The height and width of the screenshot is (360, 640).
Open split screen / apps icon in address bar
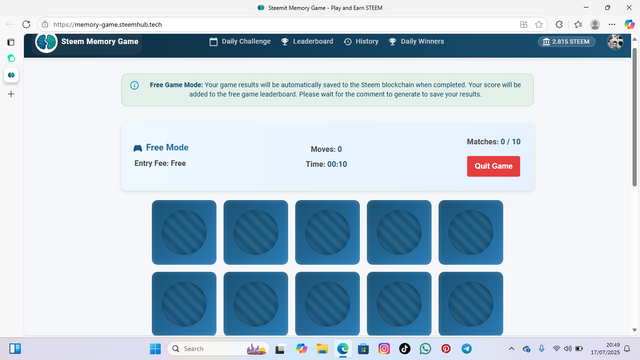point(524,24)
